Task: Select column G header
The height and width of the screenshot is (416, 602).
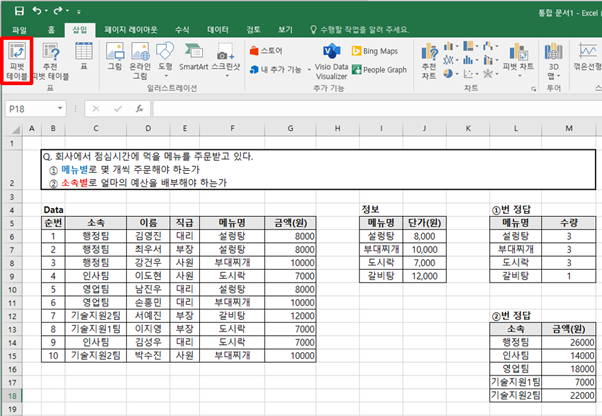Action: [290, 129]
